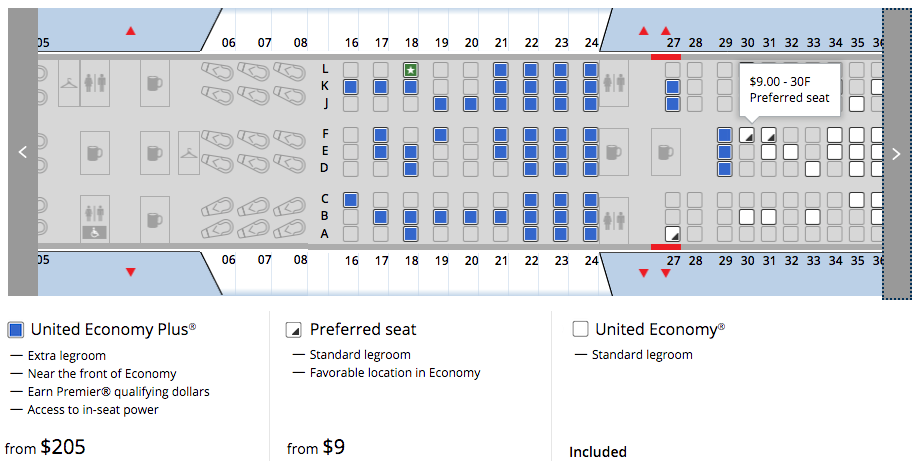Select the starred seat 18L
The width and height of the screenshot is (922, 470).
tap(411, 70)
